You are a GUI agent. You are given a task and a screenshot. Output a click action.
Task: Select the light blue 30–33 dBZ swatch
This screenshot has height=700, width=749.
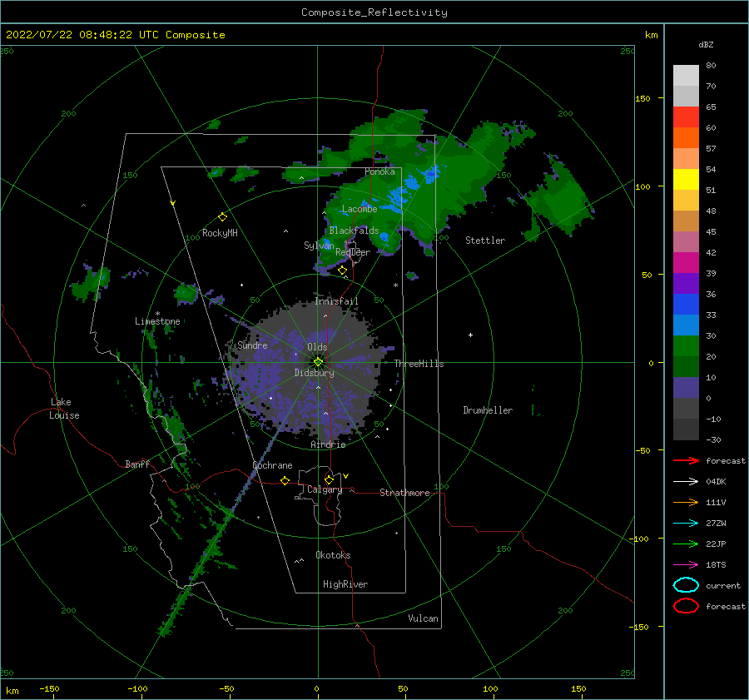point(686,325)
